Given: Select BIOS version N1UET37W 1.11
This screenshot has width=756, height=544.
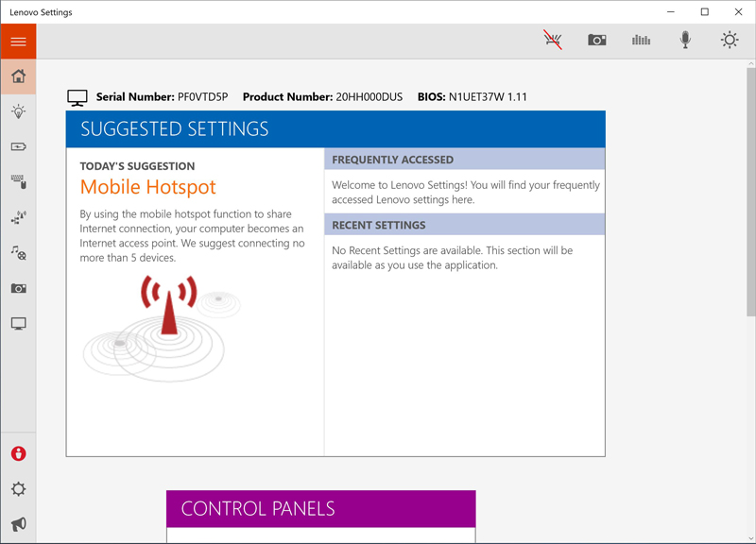Looking at the screenshot, I should [488, 97].
